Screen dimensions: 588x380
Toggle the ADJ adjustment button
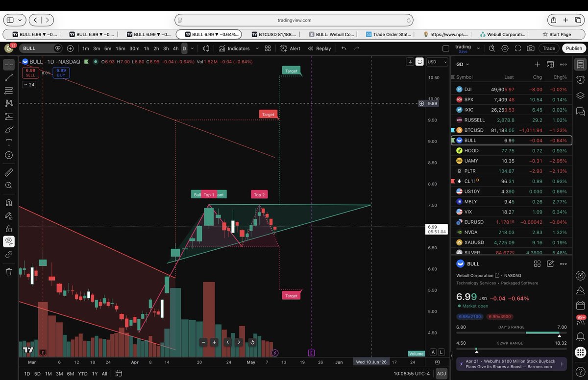[x=441, y=374]
